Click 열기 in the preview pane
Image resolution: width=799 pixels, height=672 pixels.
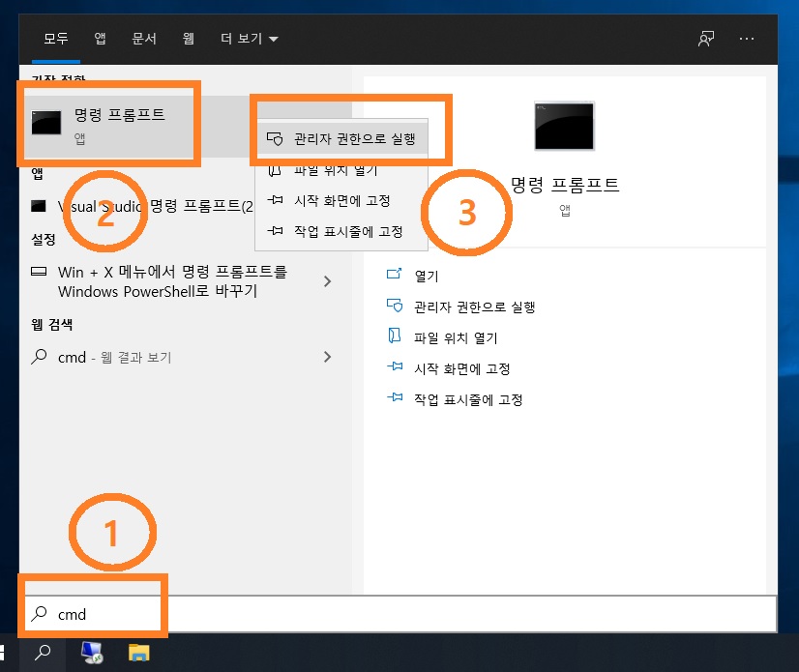tap(426, 277)
